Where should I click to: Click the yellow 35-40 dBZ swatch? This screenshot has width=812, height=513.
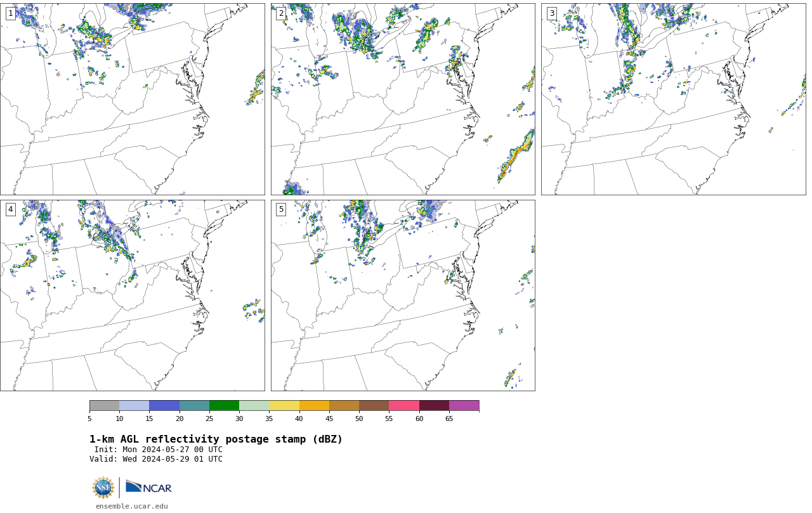click(284, 406)
